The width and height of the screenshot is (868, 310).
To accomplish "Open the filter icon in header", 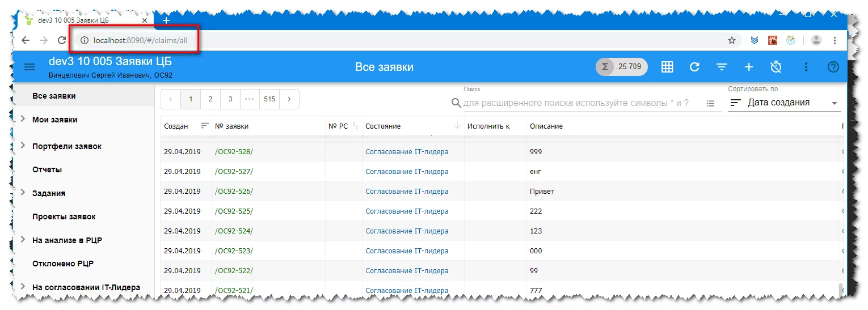I will coord(722,67).
